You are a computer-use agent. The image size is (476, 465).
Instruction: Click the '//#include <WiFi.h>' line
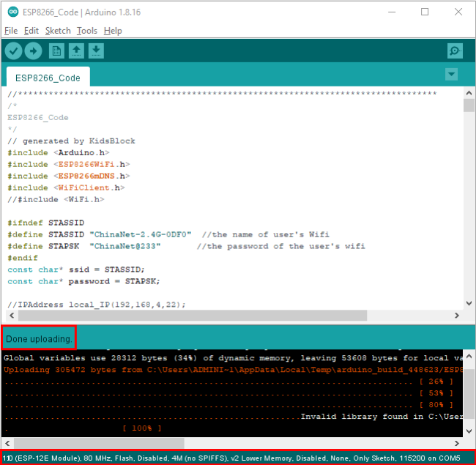click(x=56, y=199)
